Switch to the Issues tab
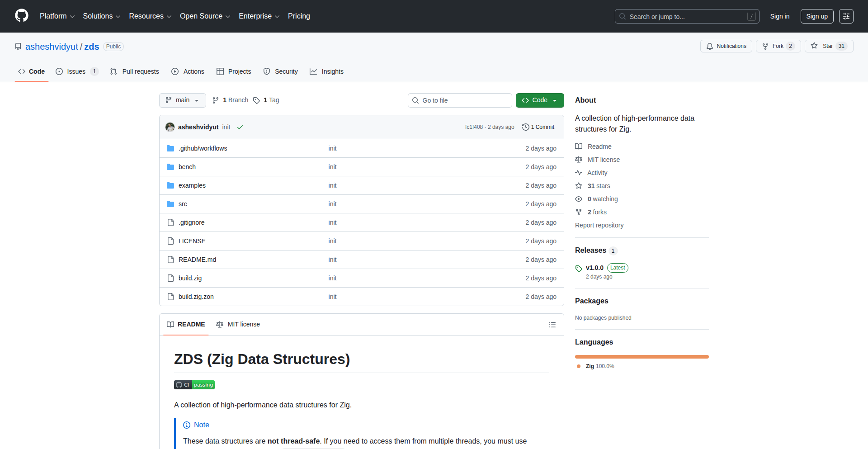The image size is (868, 449). (76, 71)
